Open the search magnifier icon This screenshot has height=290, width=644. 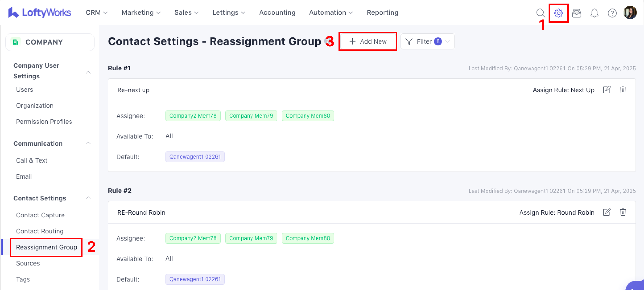coord(540,13)
